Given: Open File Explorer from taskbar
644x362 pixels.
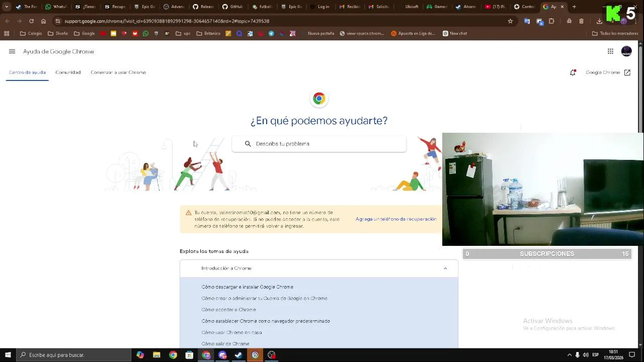Looking at the screenshot, I should tap(156, 355).
